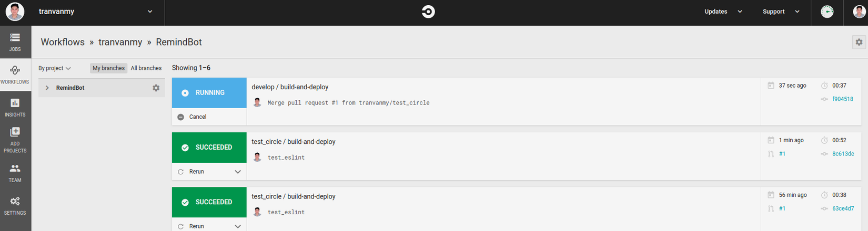Select the My branches filter
Image resolution: width=868 pixels, height=231 pixels.
(x=108, y=68)
